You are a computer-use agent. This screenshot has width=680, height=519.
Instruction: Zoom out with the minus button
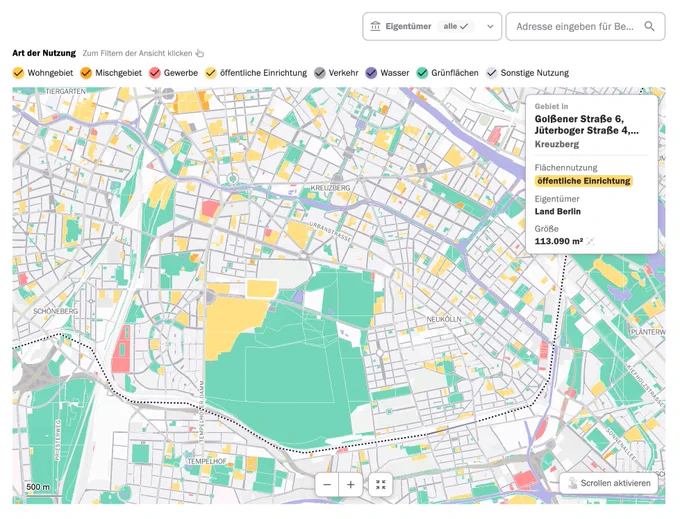pos(327,484)
